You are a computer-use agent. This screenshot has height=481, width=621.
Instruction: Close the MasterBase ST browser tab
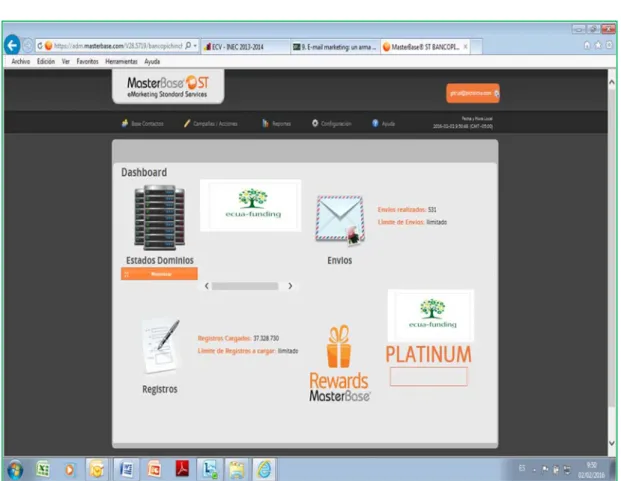[x=466, y=47]
